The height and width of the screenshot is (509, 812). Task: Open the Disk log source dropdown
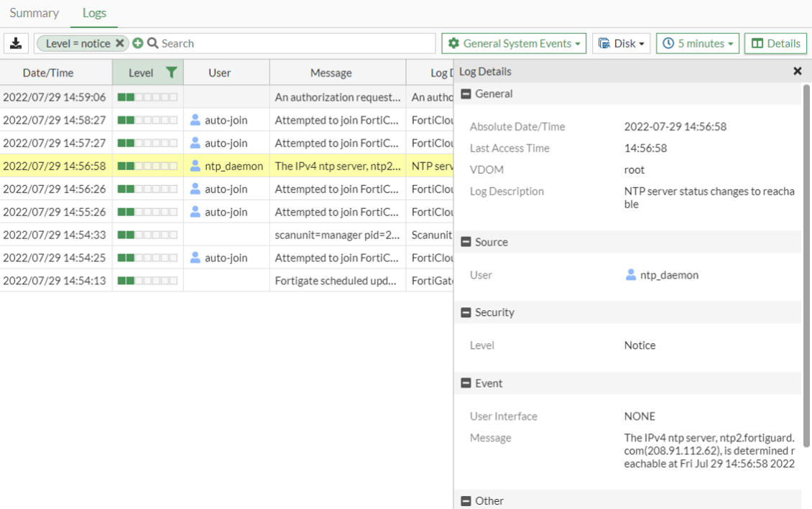622,43
